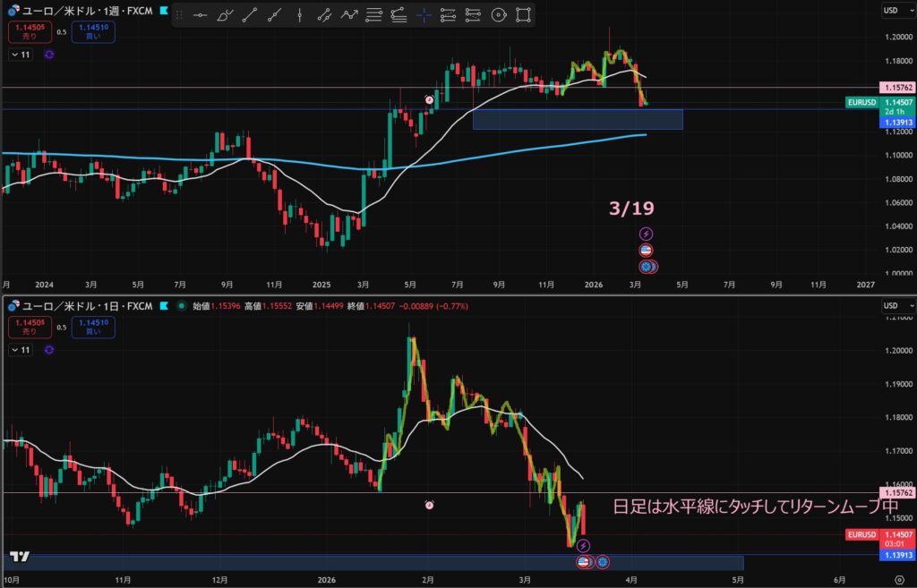The width and height of the screenshot is (917, 588).
Task: Select the blue crosshair tool in toolbar
Action: point(423,15)
